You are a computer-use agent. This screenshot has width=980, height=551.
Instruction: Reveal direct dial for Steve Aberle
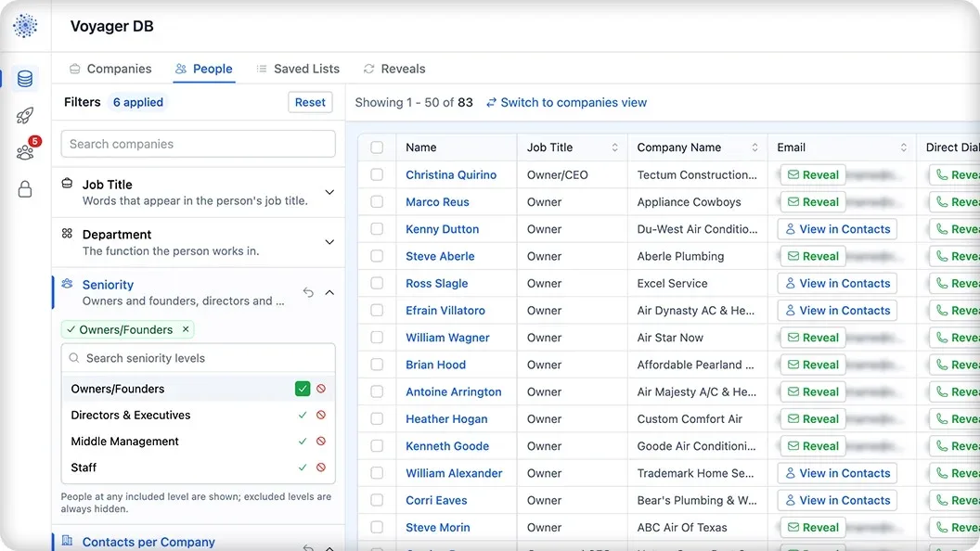click(x=954, y=256)
